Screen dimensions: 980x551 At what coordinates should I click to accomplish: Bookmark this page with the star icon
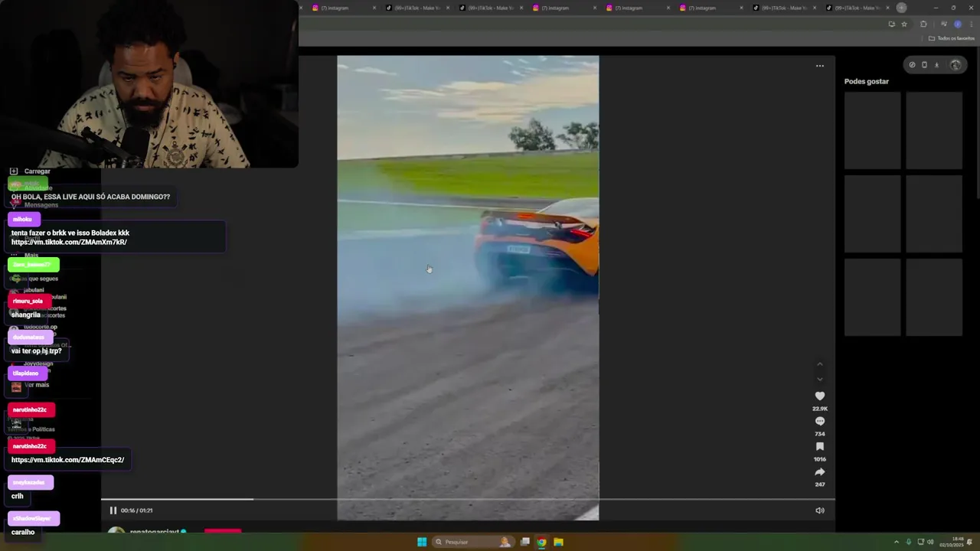click(904, 24)
